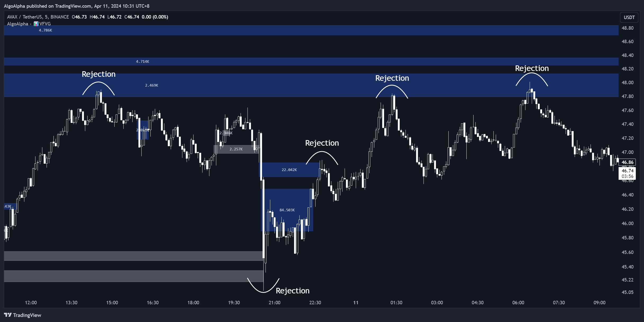Click the 48.80 price axis label
This screenshot has width=644, height=322.
tap(628, 28)
